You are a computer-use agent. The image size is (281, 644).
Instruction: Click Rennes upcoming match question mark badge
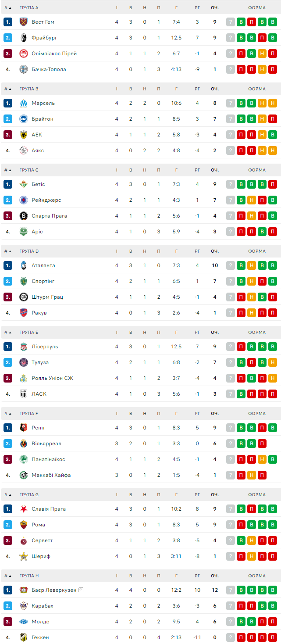point(231,428)
